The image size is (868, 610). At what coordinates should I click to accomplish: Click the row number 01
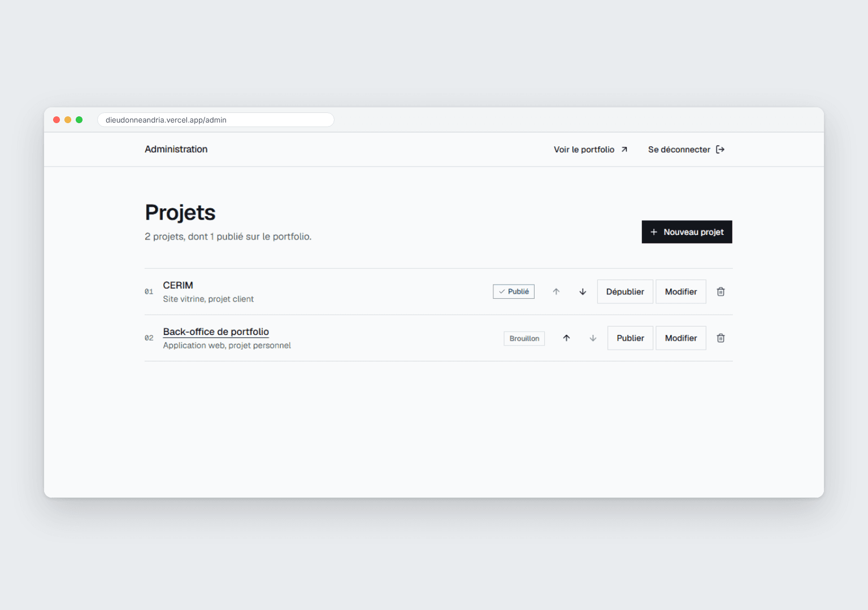(149, 291)
